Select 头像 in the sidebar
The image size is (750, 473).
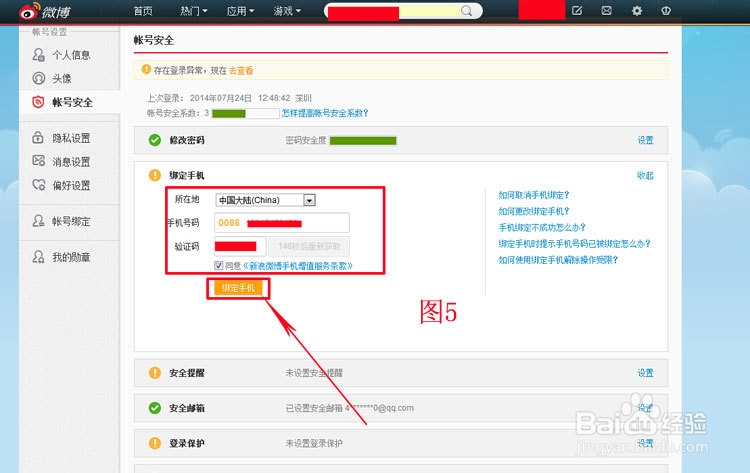[62, 78]
